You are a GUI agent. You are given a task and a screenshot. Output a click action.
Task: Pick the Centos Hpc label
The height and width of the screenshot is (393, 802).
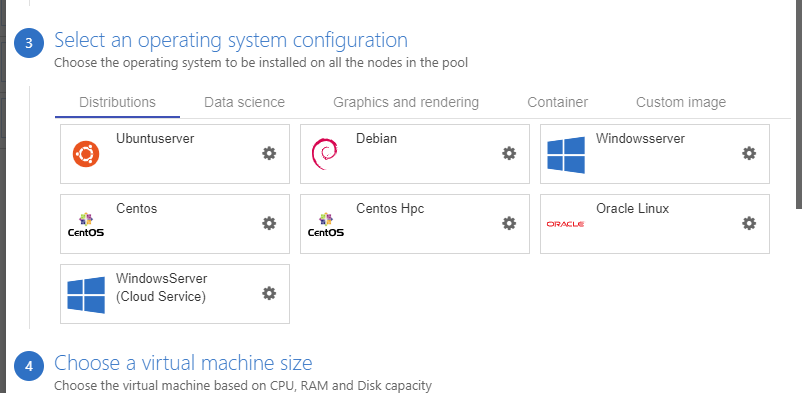390,209
